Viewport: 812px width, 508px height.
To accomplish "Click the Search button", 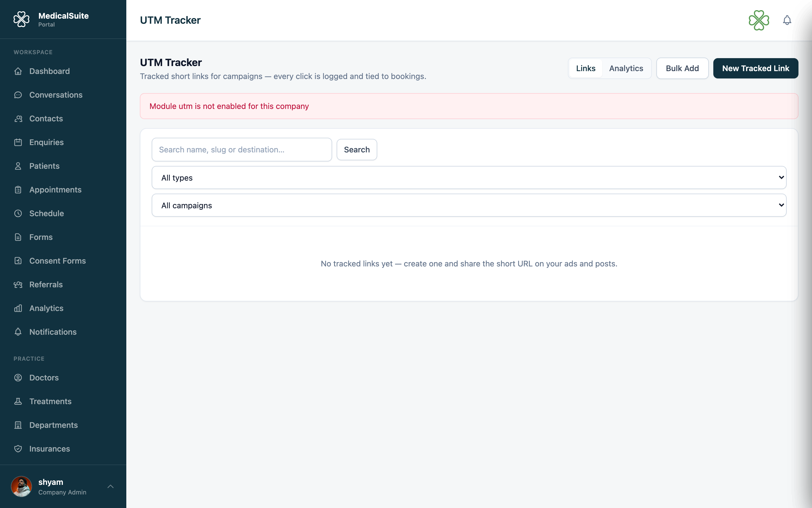I will pos(357,150).
